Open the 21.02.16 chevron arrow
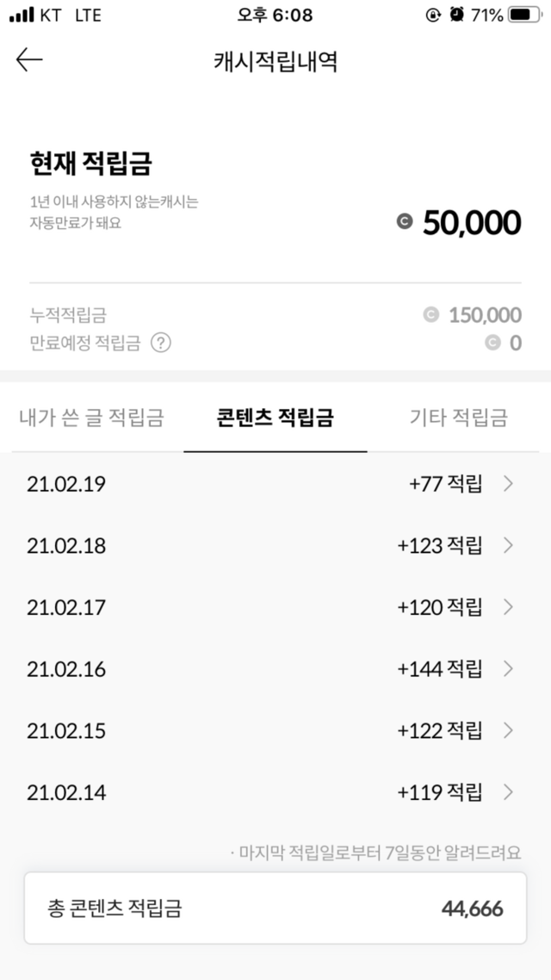This screenshot has height=980, width=551. click(x=508, y=669)
